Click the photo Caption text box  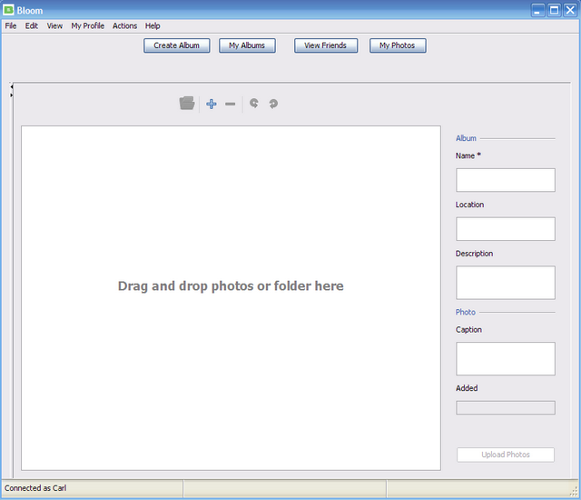click(506, 359)
